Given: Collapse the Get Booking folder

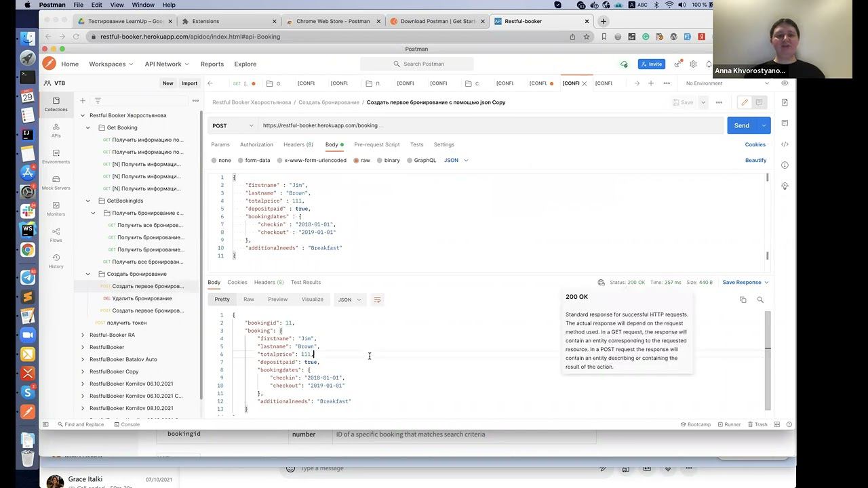Looking at the screenshot, I should pos(88,127).
